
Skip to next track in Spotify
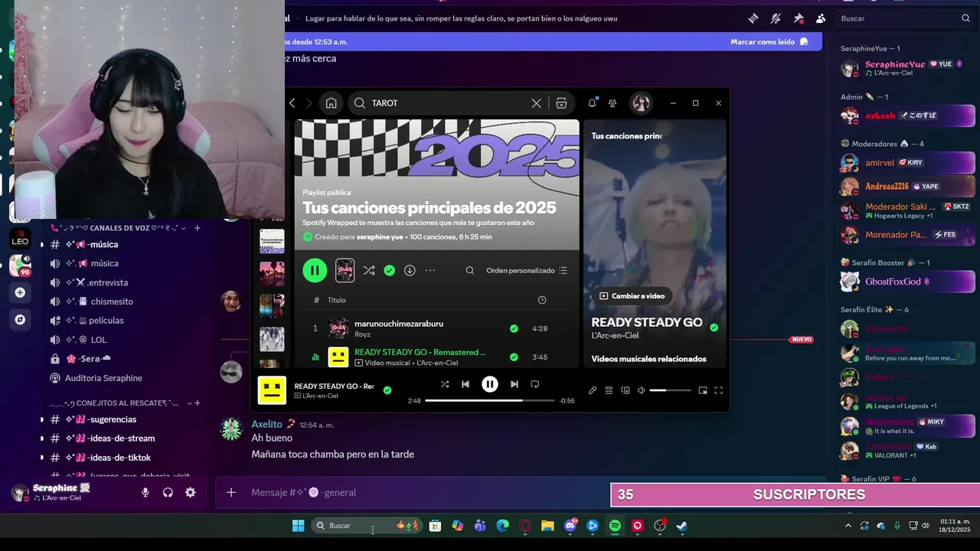click(514, 384)
